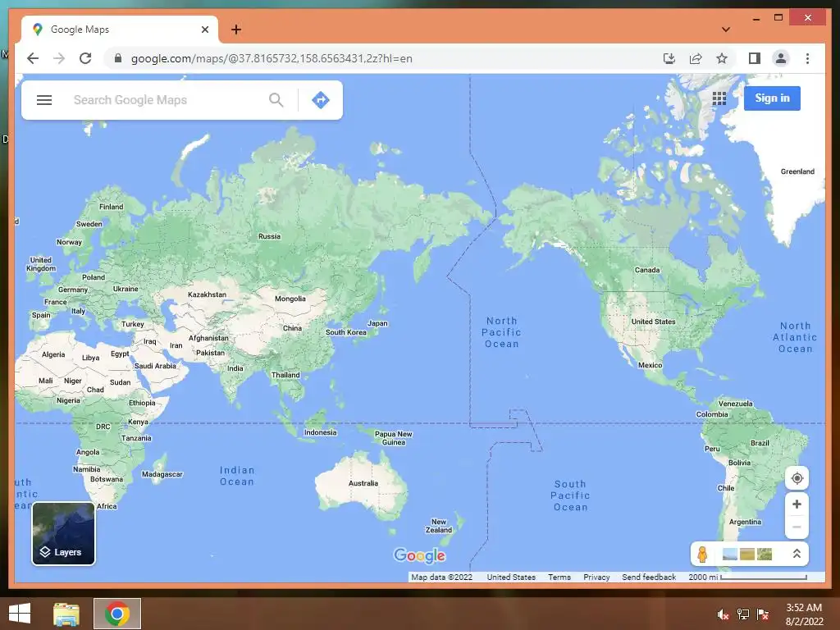Open the Windows Start menu

click(20, 614)
